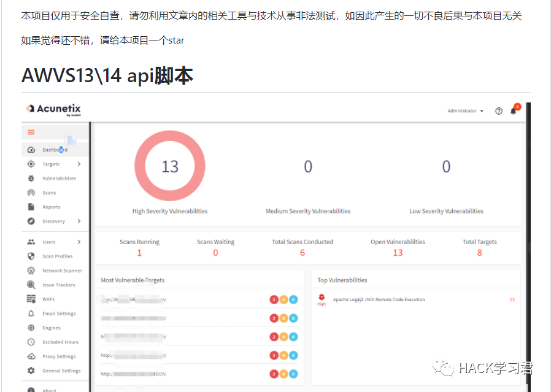Click the Total Scans Conducted value 6
The width and height of the screenshot is (551, 392).
pyautogui.click(x=302, y=253)
